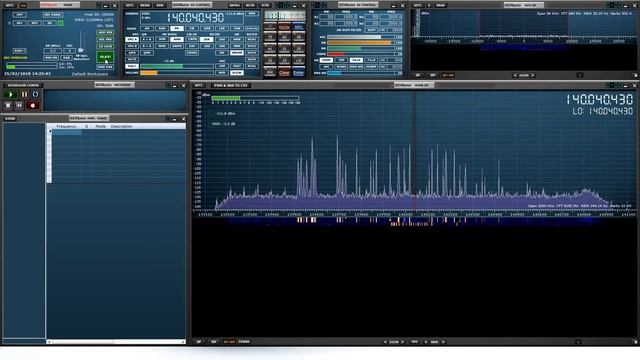Toggle LO LOCK

[105, 46]
